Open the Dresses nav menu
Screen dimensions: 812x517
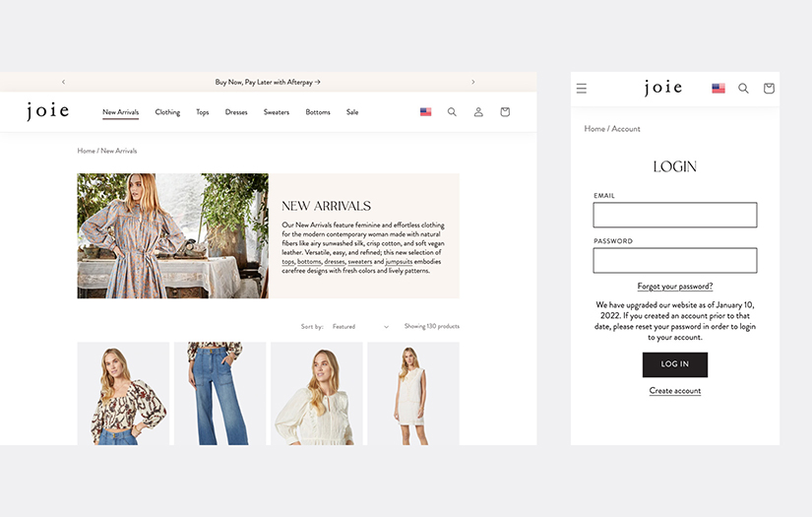point(236,112)
